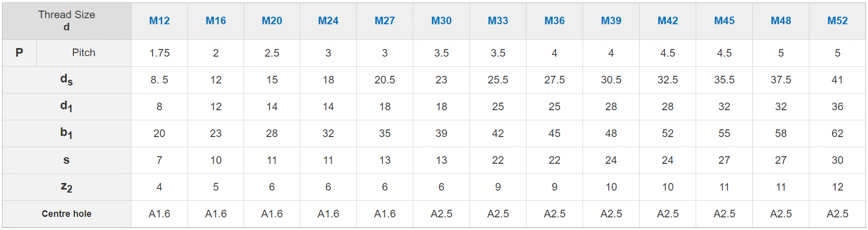Screen dimensions: 868x230
Task: Open the M39 thread size link
Action: (611, 21)
